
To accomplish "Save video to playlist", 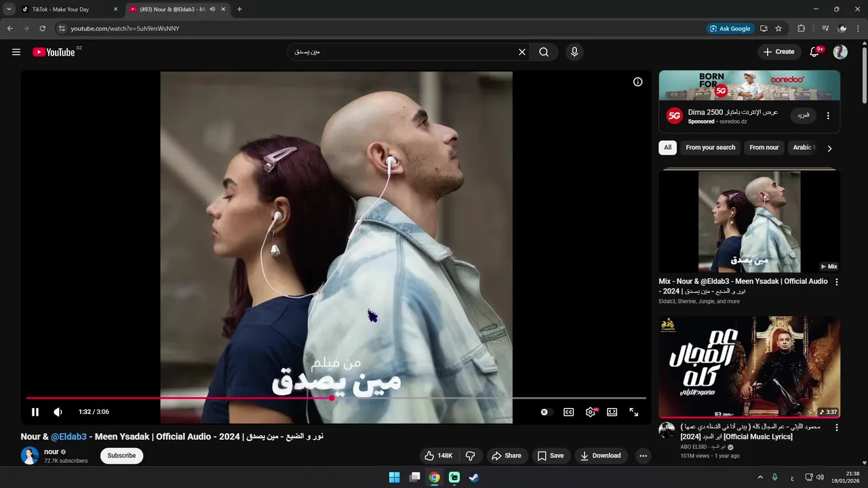I will pyautogui.click(x=551, y=455).
